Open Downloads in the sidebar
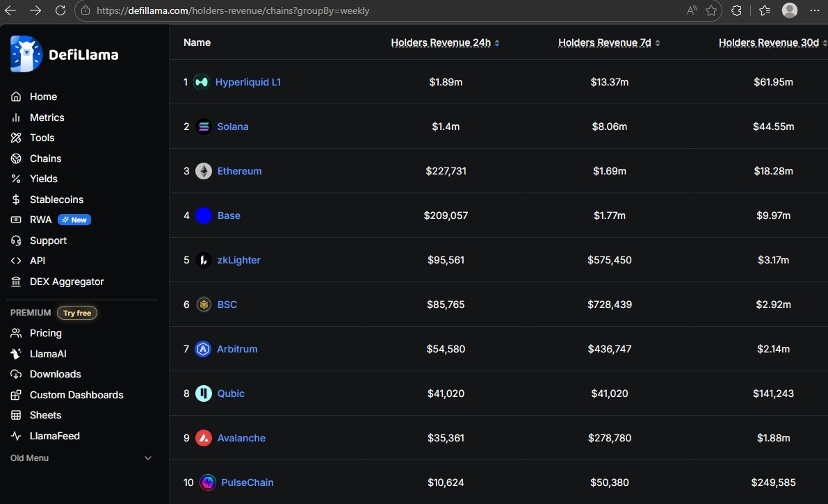Screen dimensions: 828x504 (x=56, y=374)
